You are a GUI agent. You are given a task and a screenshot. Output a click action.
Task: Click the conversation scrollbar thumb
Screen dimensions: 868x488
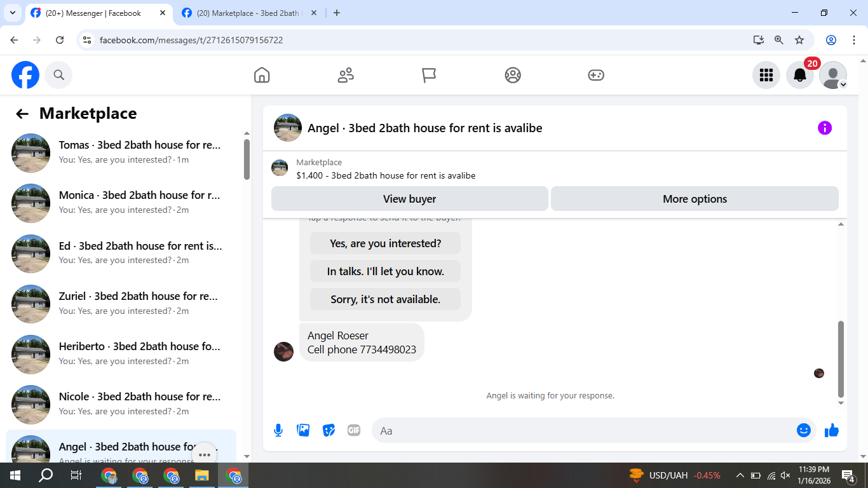click(x=841, y=359)
